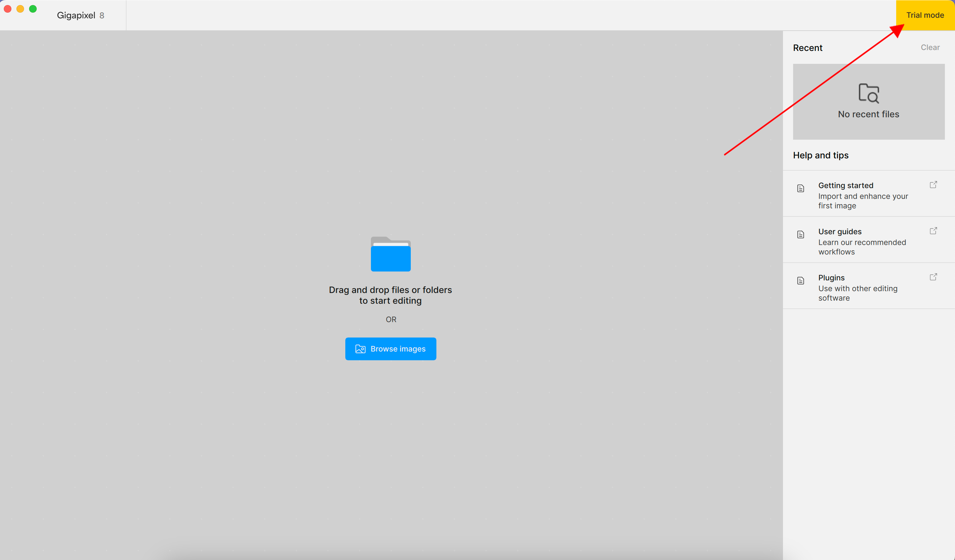
Task: Click the picture icon inside Browse images button
Action: click(360, 349)
